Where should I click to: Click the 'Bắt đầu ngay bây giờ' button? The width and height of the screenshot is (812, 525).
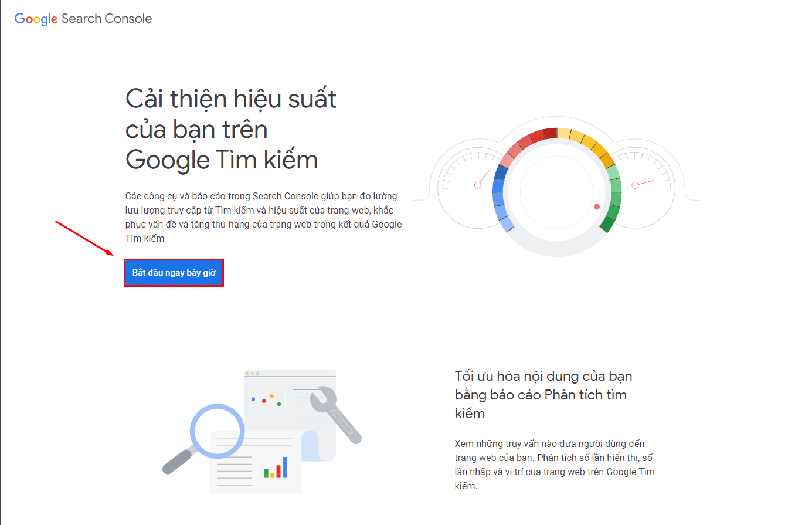click(x=173, y=272)
